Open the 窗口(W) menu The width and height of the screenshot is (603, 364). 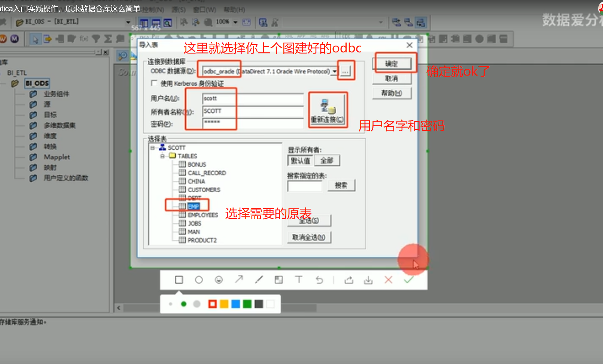pyautogui.click(x=205, y=9)
